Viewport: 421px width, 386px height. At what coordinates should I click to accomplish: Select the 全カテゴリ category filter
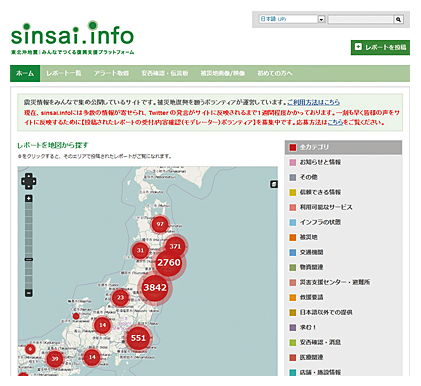(x=343, y=147)
